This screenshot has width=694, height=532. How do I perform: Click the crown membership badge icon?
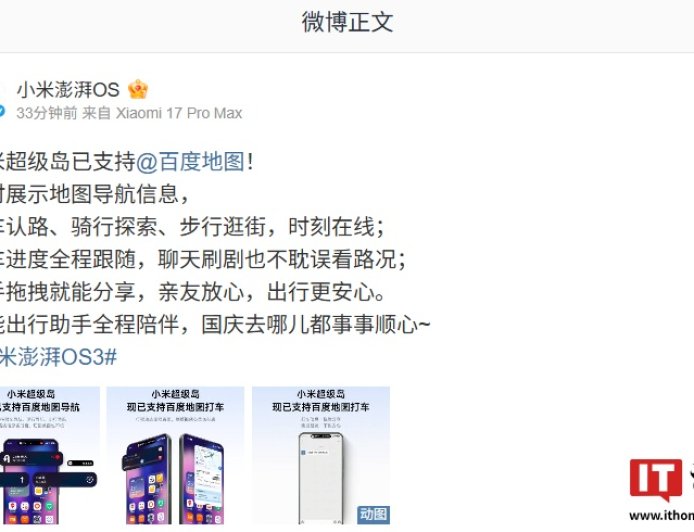[138, 90]
